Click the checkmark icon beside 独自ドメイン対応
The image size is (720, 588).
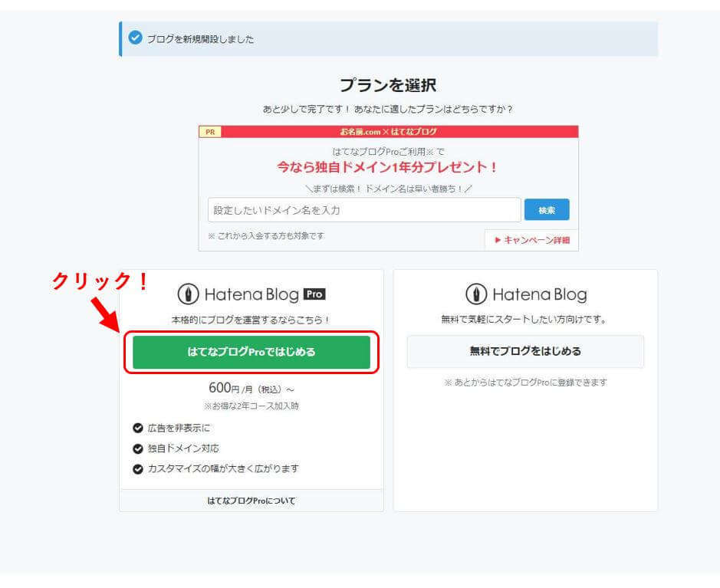138,448
